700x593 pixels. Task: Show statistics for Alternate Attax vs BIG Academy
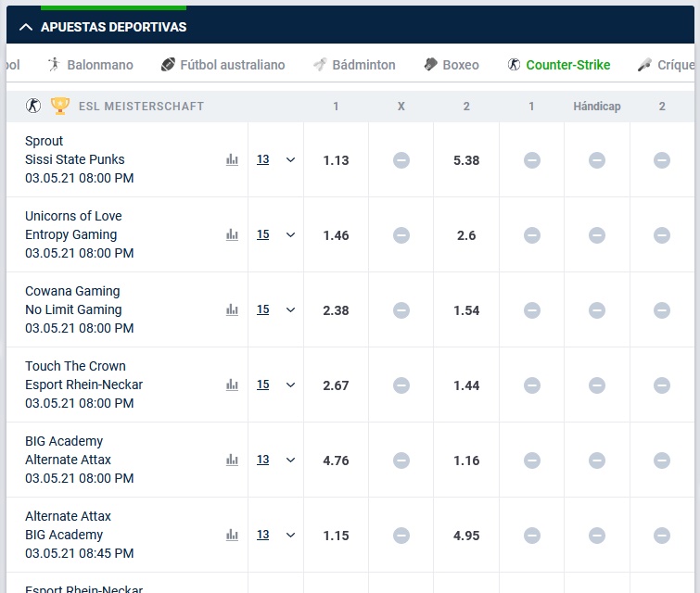[x=232, y=534]
